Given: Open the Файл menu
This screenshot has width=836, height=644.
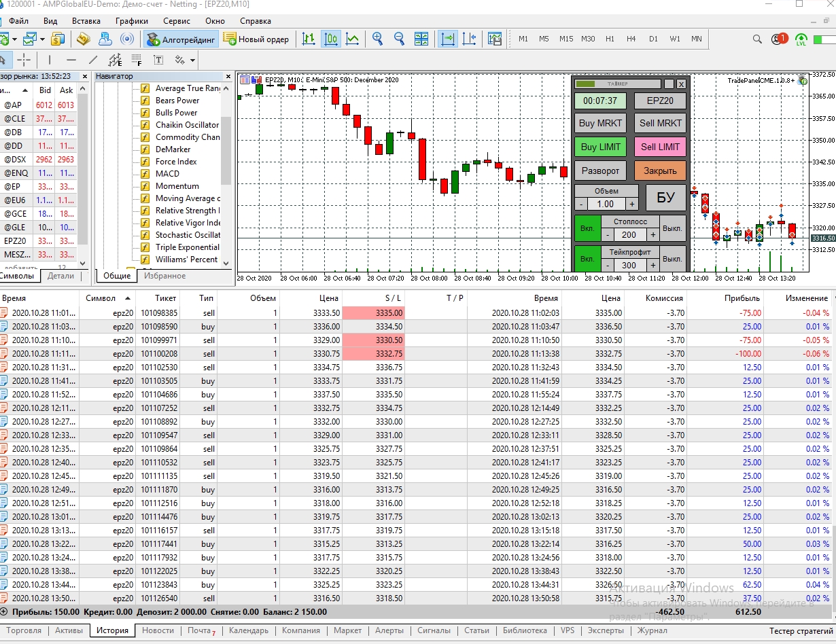Looking at the screenshot, I should pos(18,21).
